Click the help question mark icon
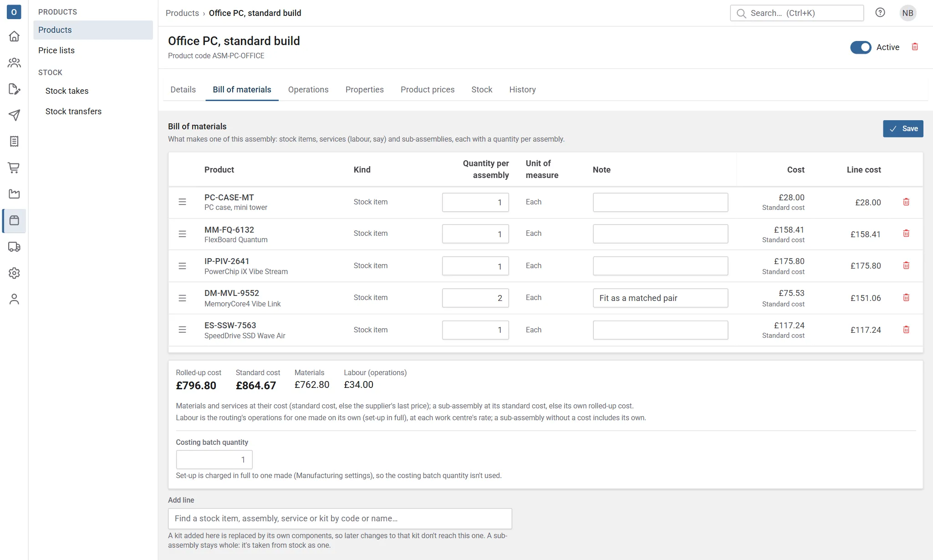Image resolution: width=933 pixels, height=560 pixels. point(880,13)
